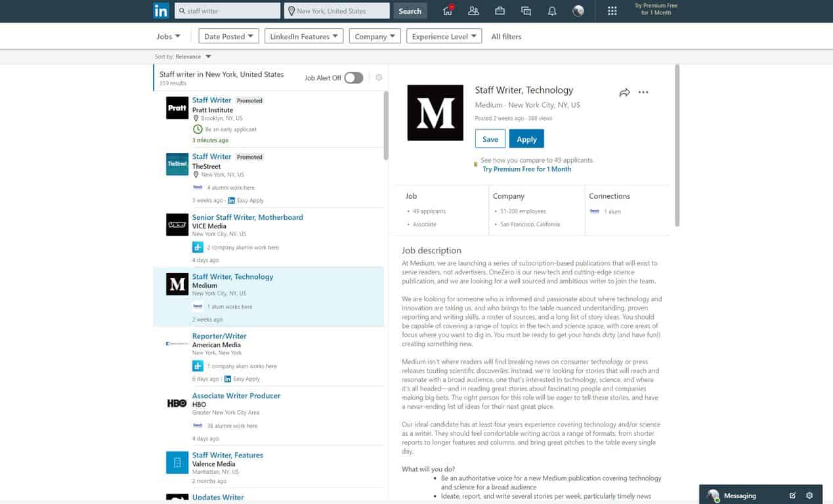Click the staff writer search field
Screen dimensions: 833x504
pos(228,11)
